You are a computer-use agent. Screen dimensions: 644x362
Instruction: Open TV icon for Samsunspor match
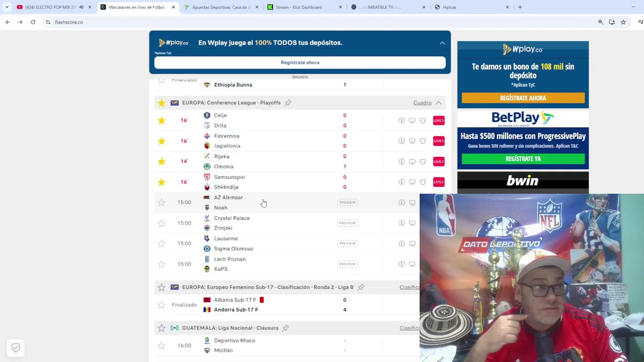[412, 182]
